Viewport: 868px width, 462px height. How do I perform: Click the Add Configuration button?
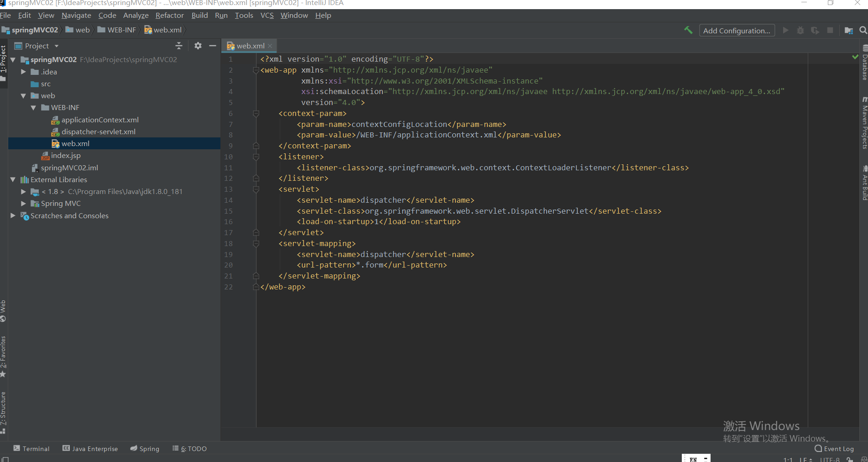[736, 31]
